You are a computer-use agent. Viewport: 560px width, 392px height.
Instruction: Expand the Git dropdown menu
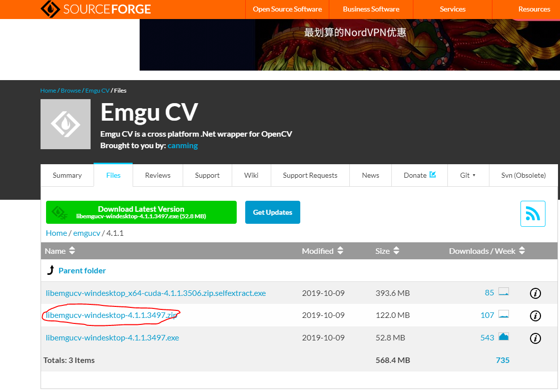[x=468, y=175]
